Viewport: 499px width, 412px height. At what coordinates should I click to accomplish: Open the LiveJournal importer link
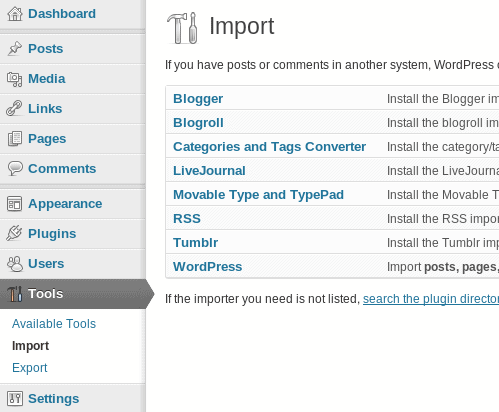209,171
